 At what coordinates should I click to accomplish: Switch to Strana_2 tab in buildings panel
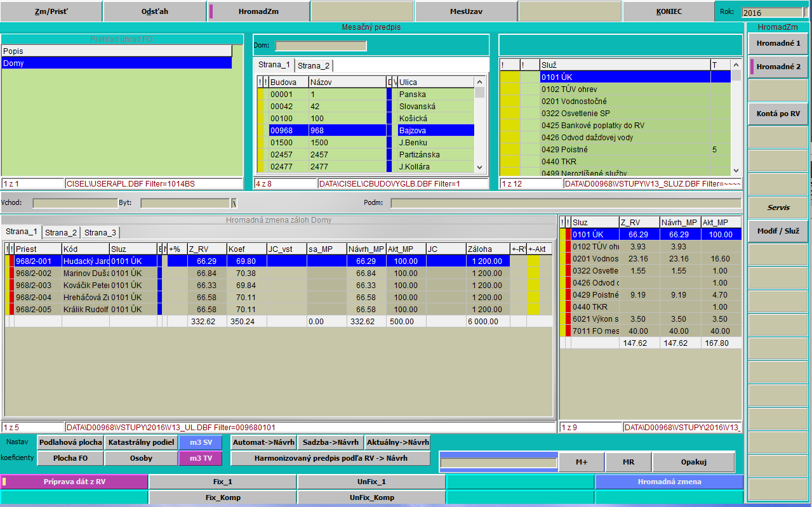click(x=314, y=66)
